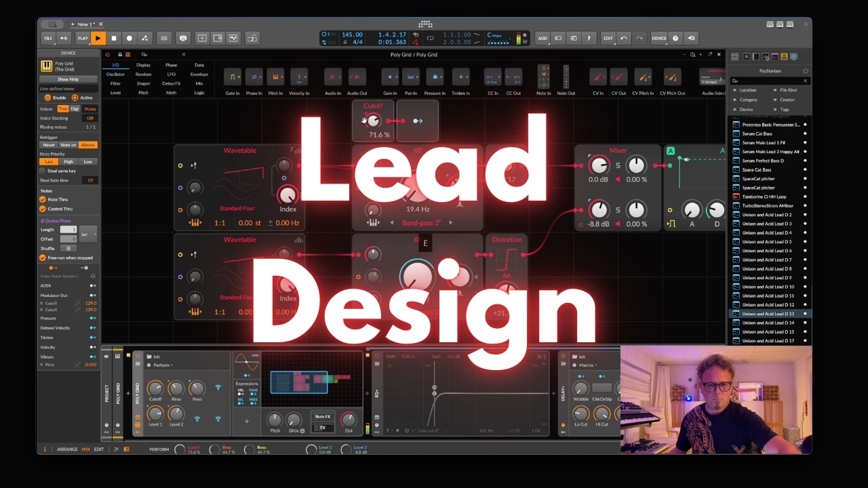Switch to the I/O module category

pyautogui.click(x=115, y=65)
